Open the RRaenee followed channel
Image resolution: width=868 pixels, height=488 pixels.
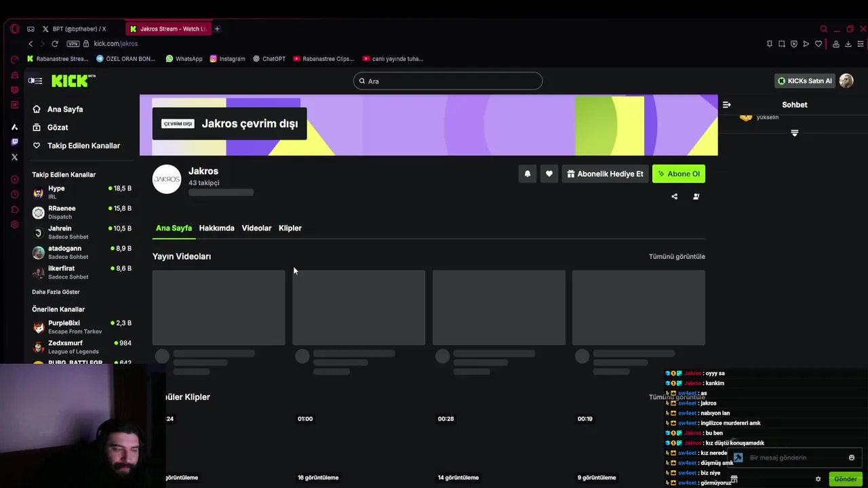click(81, 213)
